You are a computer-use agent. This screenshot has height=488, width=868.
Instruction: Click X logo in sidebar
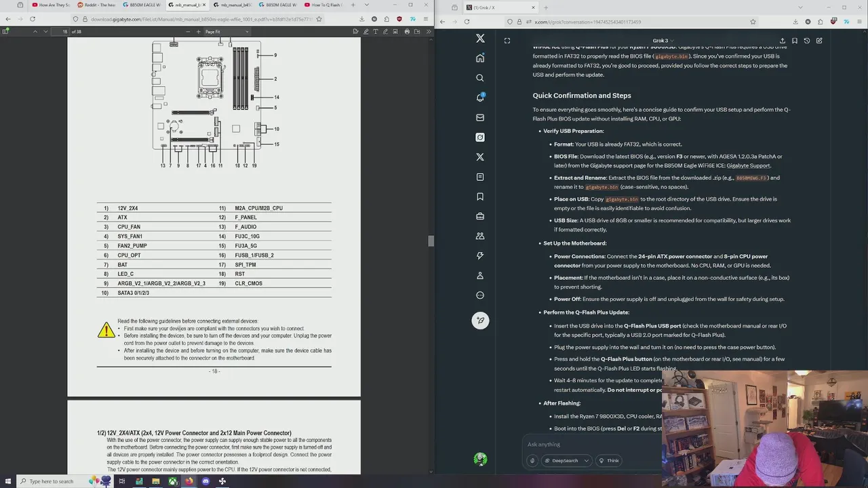point(480,39)
